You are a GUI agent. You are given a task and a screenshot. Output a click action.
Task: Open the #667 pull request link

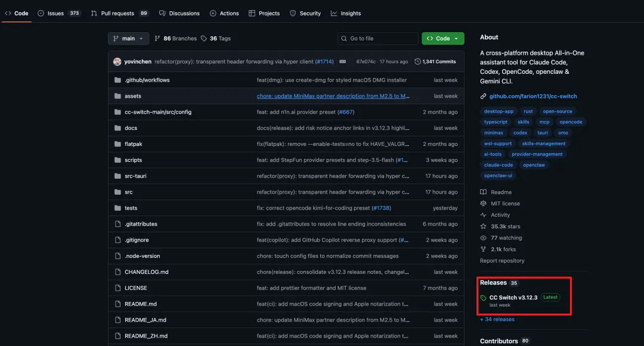tap(346, 112)
